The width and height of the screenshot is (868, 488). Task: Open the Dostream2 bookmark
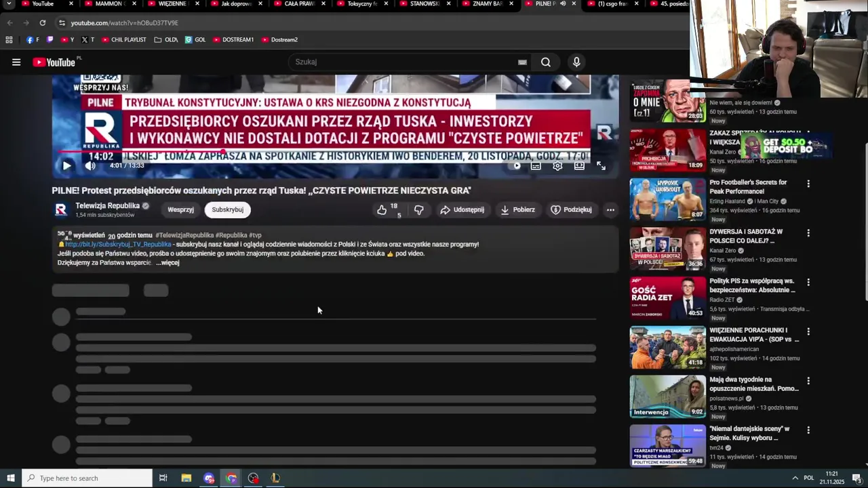tap(279, 40)
